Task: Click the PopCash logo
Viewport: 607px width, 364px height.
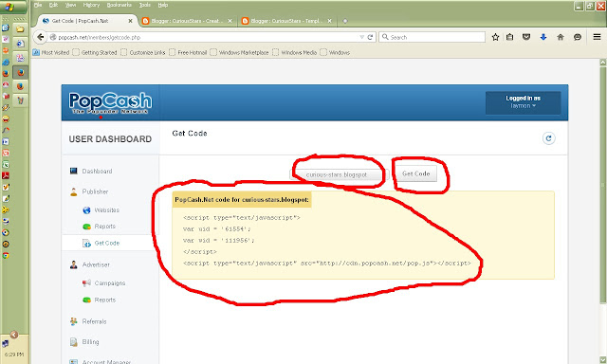Action: pyautogui.click(x=110, y=103)
